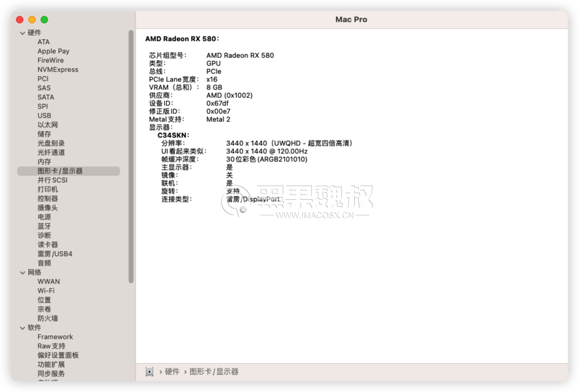Select 音频 in the sidebar
Screen dimensions: 579x392
point(44,263)
